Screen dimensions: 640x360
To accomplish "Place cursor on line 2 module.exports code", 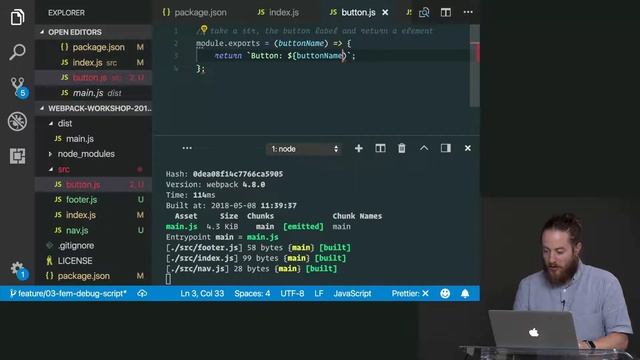I will 273,43.
